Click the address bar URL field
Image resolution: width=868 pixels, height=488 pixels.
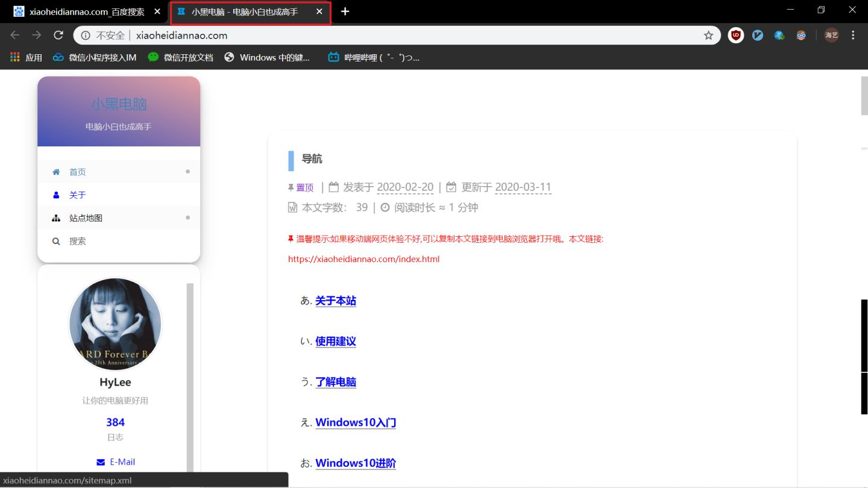(416, 35)
